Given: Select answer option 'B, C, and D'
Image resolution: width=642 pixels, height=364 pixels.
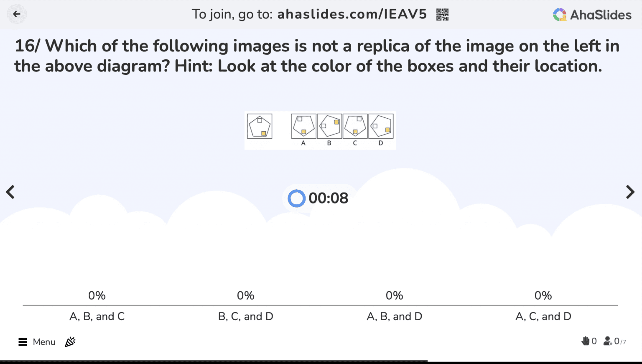Looking at the screenshot, I should tap(245, 316).
